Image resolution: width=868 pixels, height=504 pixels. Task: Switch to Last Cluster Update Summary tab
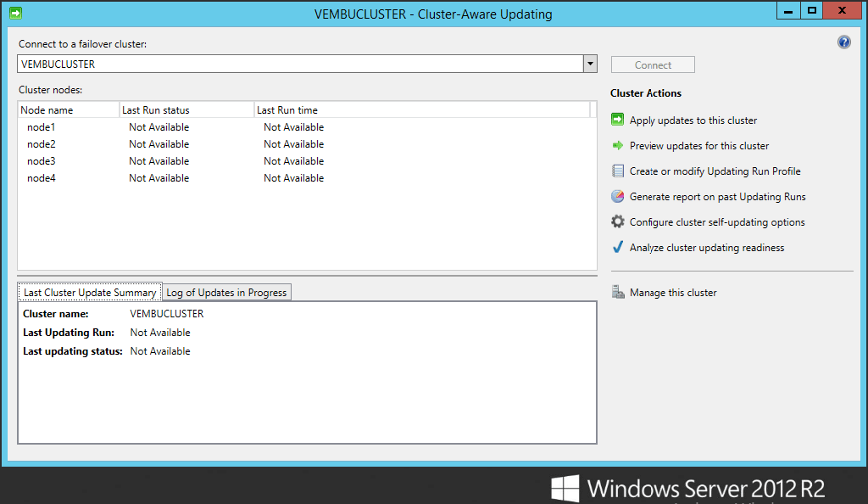pos(90,293)
